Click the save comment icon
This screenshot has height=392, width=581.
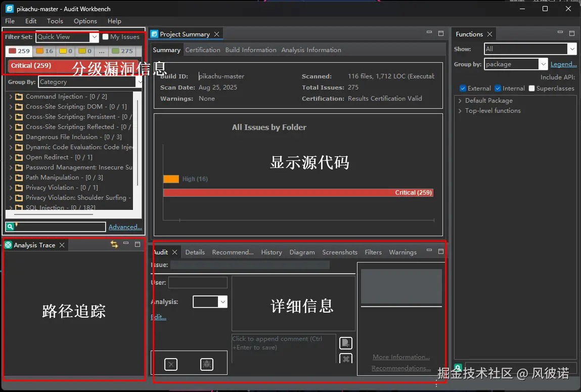point(346,343)
